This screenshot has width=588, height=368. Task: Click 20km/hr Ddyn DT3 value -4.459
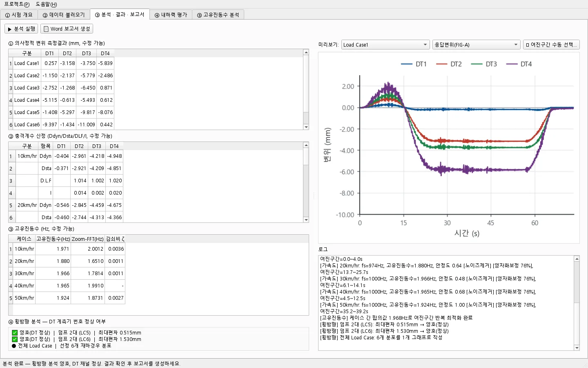coord(97,205)
